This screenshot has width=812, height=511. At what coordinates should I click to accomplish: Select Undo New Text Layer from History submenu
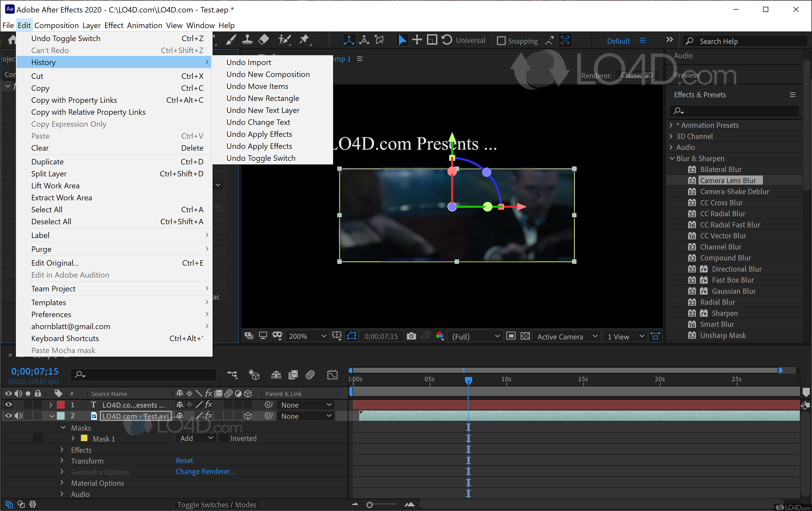click(263, 110)
